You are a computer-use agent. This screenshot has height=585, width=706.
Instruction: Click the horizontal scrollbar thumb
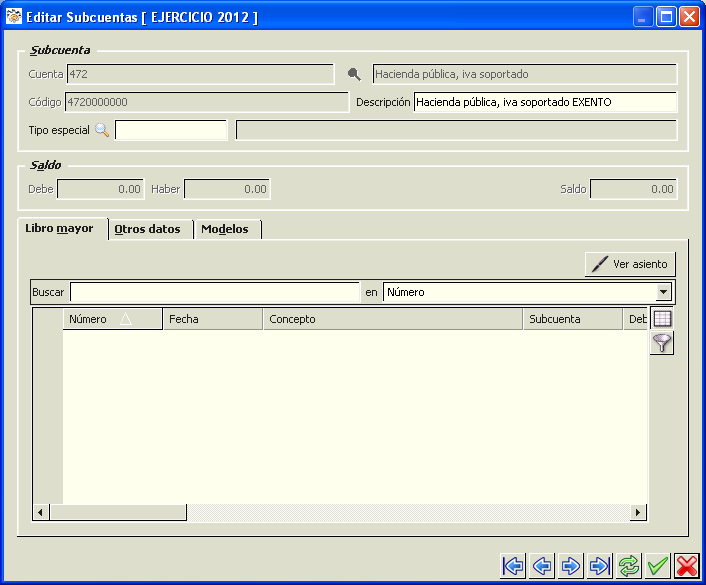click(118, 512)
